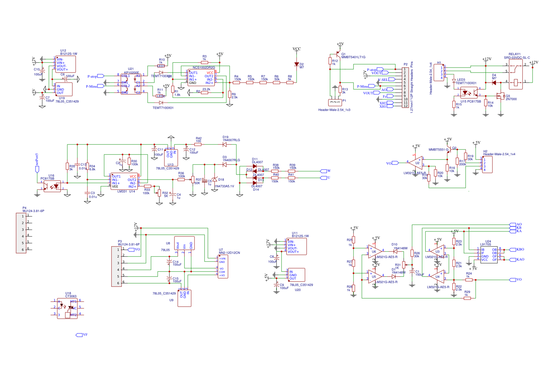Image resolution: width=554 pixels, height=392 pixels.
Task: Select the R19 30k resistor
Action: (x=466, y=156)
